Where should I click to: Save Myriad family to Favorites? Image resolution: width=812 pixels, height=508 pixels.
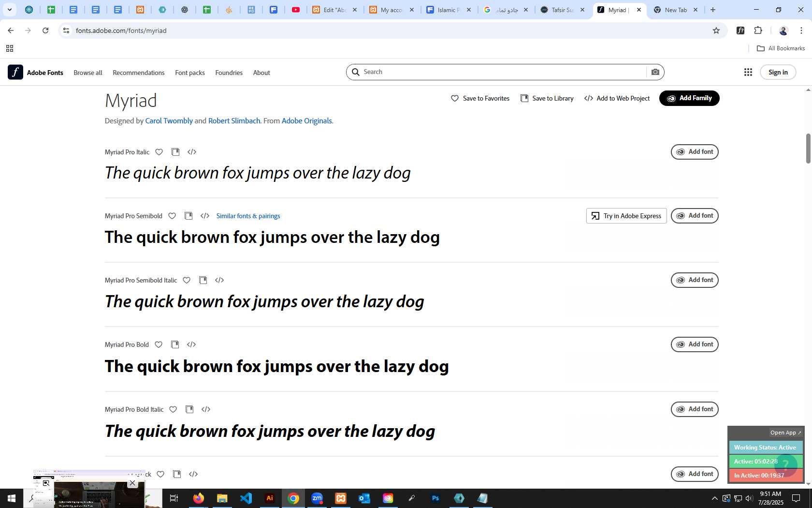tap(480, 98)
